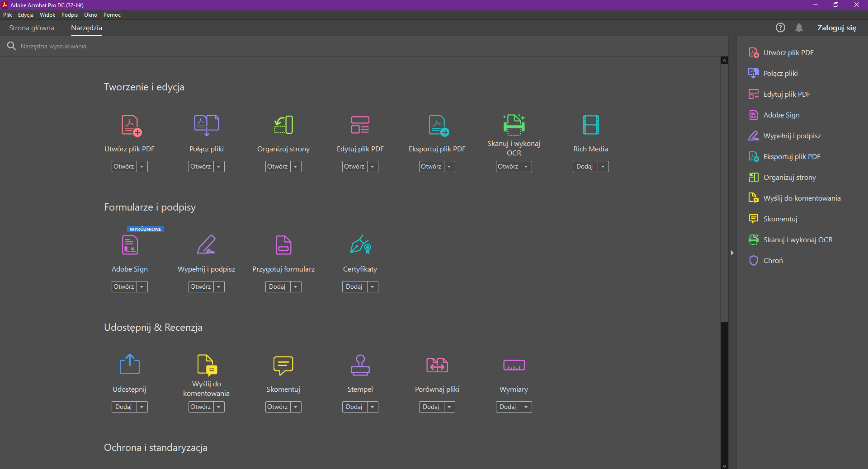The height and width of the screenshot is (469, 868).
Task: Click the Wymiary ruler icon
Action: [514, 365]
